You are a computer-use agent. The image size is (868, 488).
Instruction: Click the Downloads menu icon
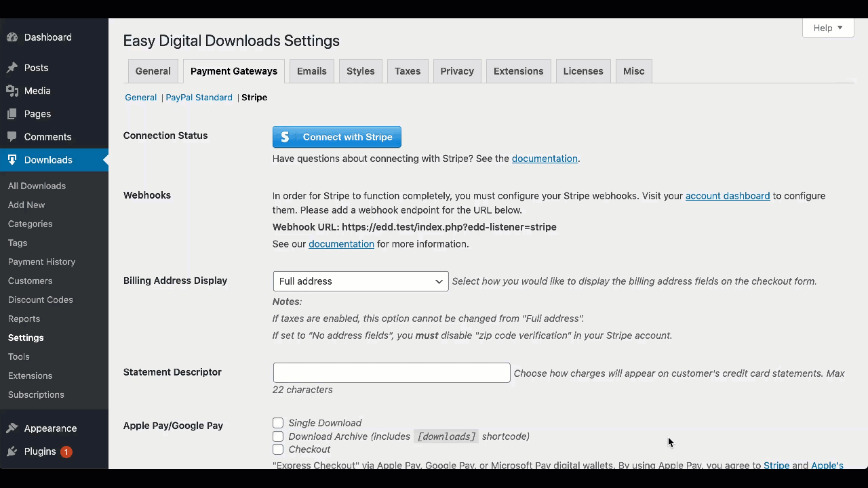point(12,160)
